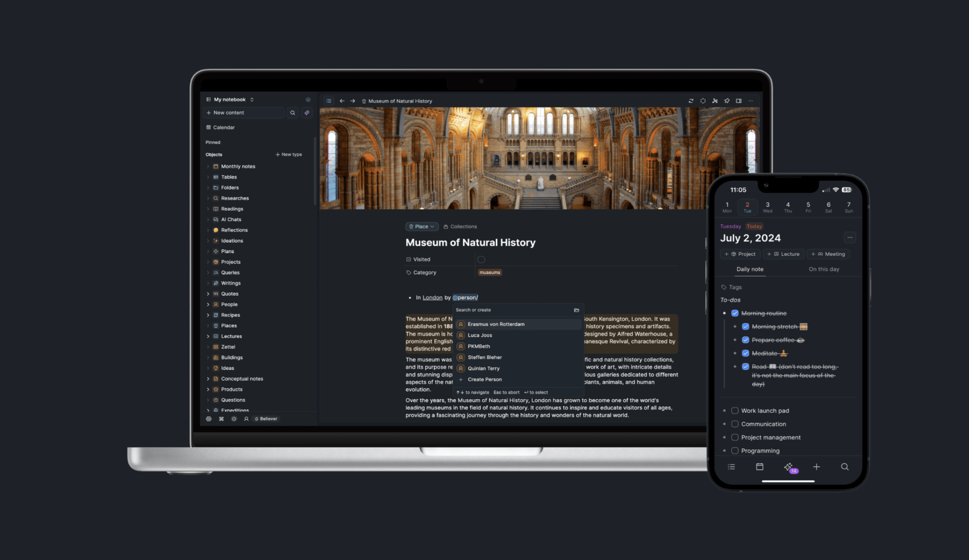969x560 pixels.
Task: Click the search icon in sidebar
Action: (292, 112)
